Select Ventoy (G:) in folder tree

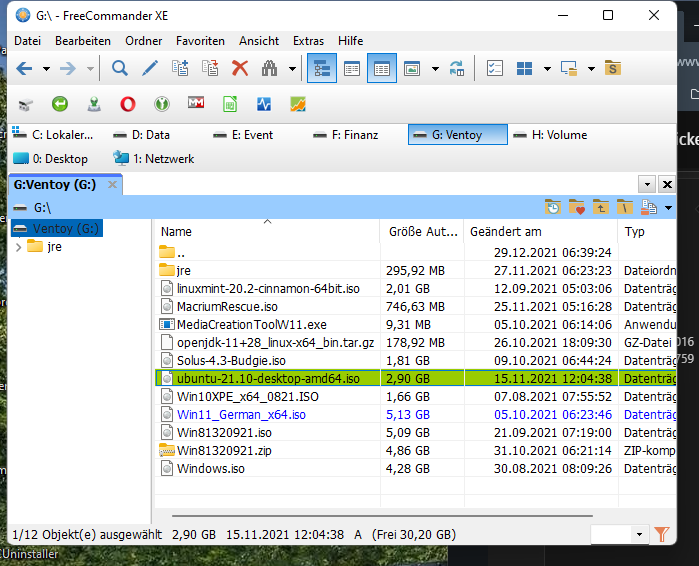[x=57, y=228]
